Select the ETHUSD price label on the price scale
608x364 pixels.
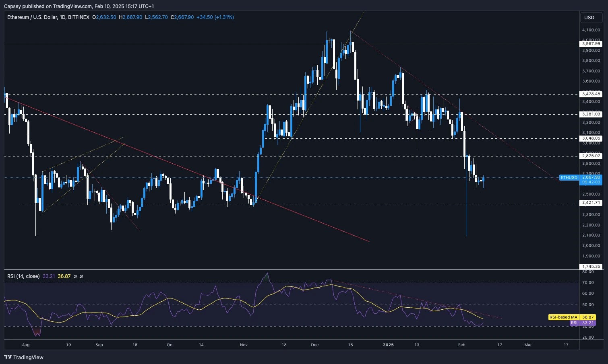pyautogui.click(x=569, y=177)
